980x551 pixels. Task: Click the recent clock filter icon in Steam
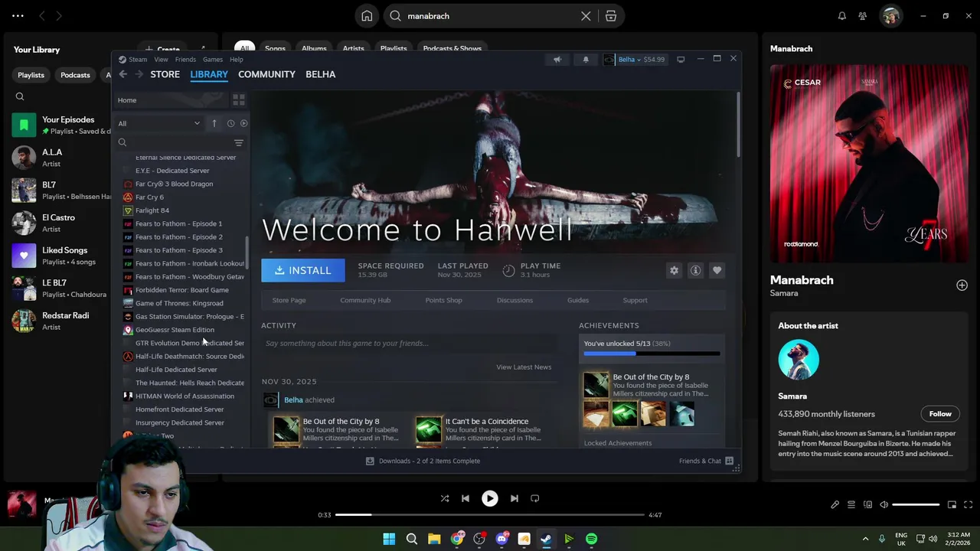pyautogui.click(x=230, y=123)
